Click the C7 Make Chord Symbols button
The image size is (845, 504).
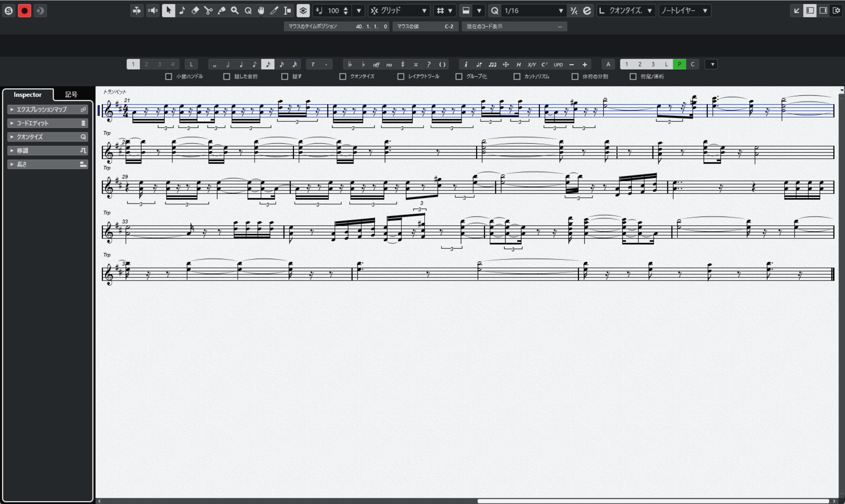click(x=545, y=64)
